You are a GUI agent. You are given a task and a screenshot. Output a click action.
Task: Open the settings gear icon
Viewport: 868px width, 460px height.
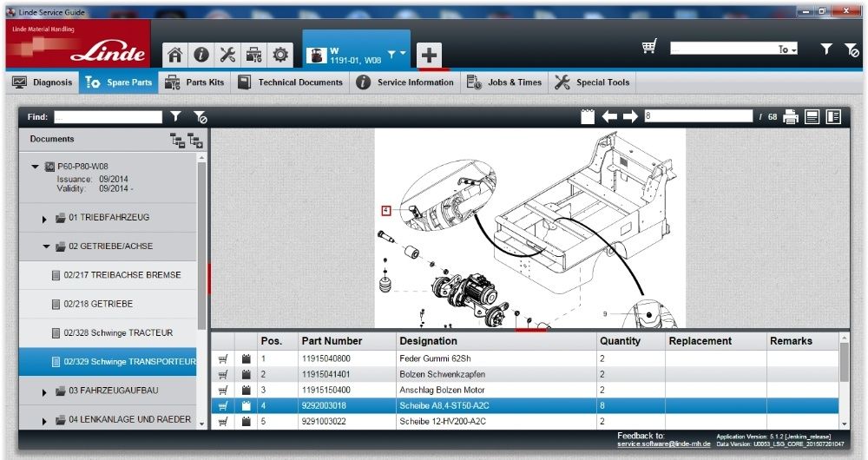(280, 55)
